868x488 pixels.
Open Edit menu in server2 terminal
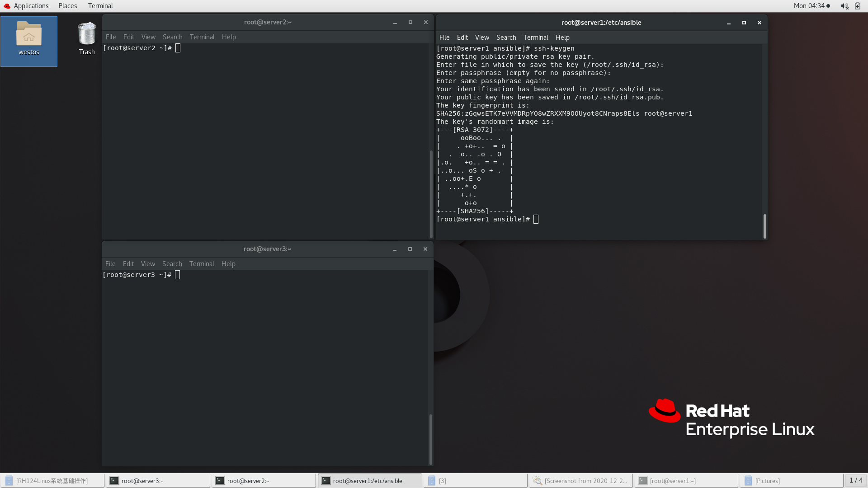128,37
